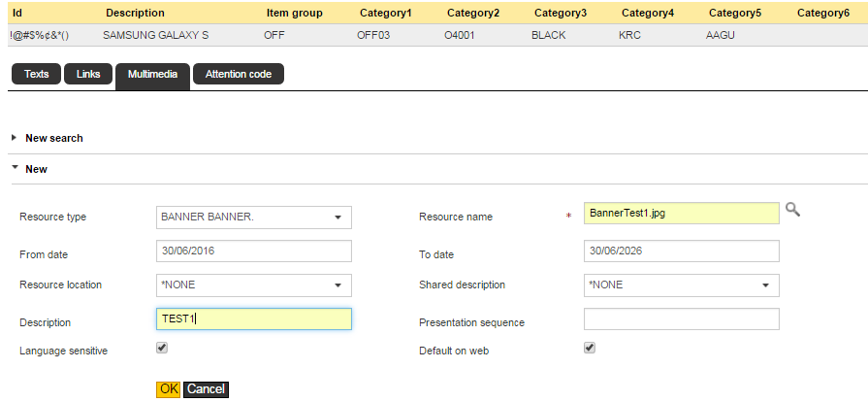Open the Resource type dropdown
This screenshot has height=402, width=868.
[x=253, y=217]
